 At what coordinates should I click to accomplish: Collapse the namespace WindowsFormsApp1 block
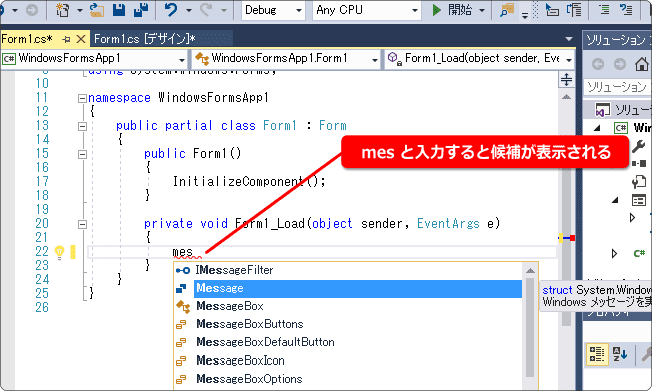point(82,99)
